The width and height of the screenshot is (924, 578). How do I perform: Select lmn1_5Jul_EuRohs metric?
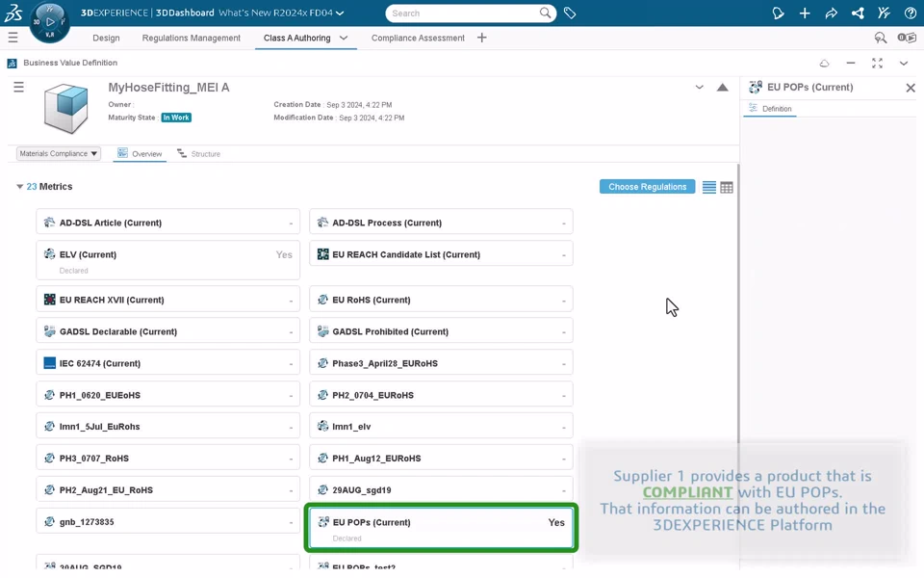167,427
